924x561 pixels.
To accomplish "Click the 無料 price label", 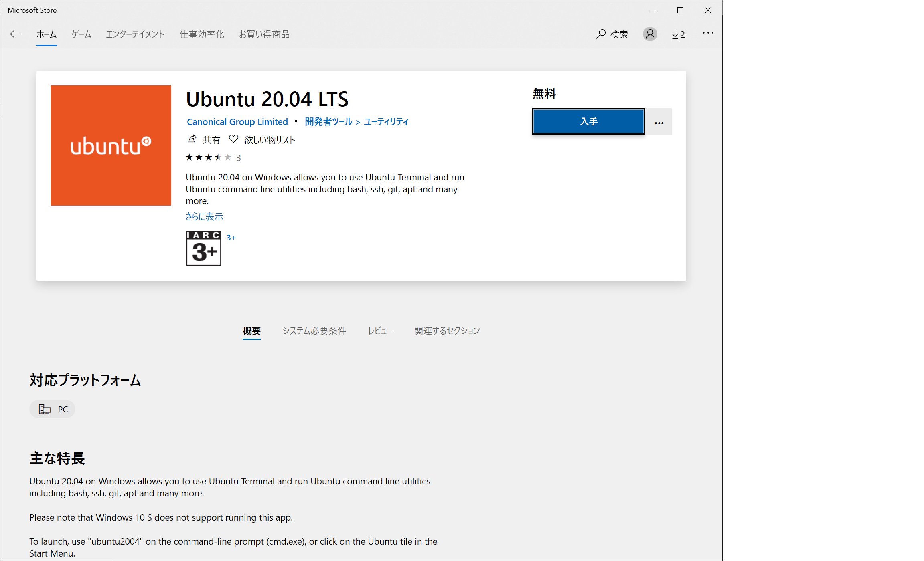I will pos(544,94).
